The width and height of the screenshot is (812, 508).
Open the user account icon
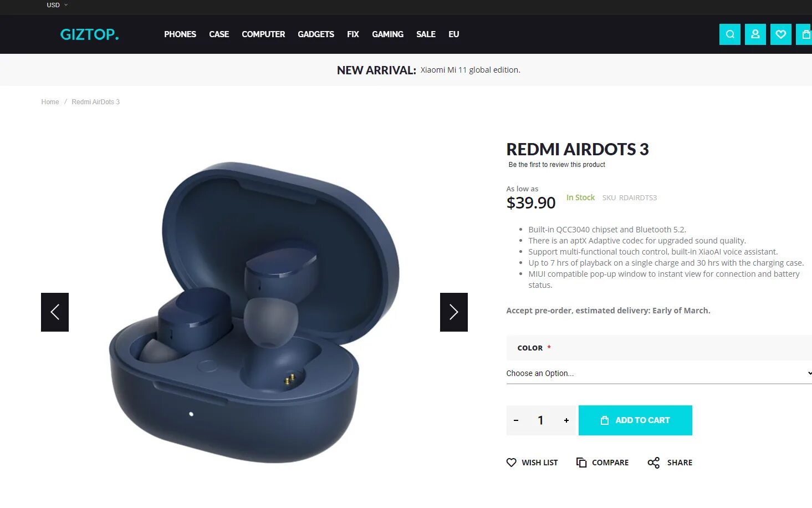755,34
